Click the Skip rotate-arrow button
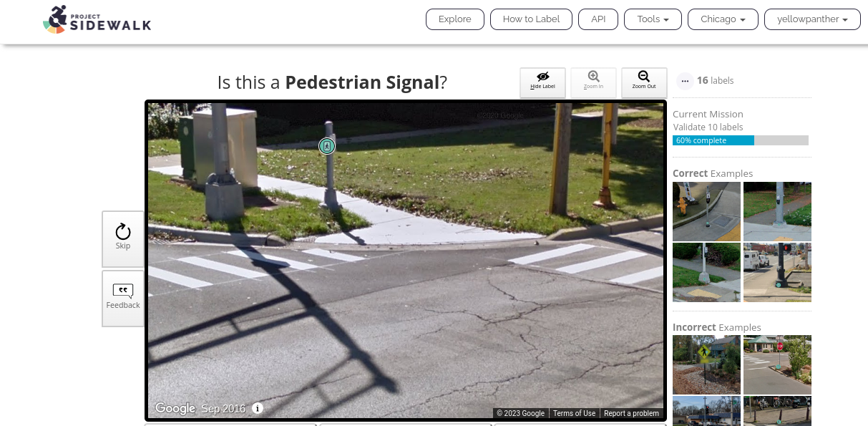 tap(123, 238)
